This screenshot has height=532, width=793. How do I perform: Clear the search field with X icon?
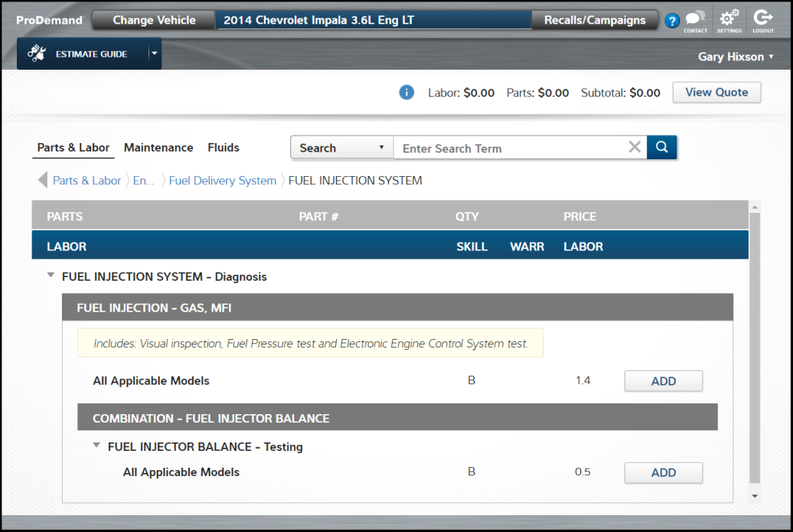click(635, 148)
